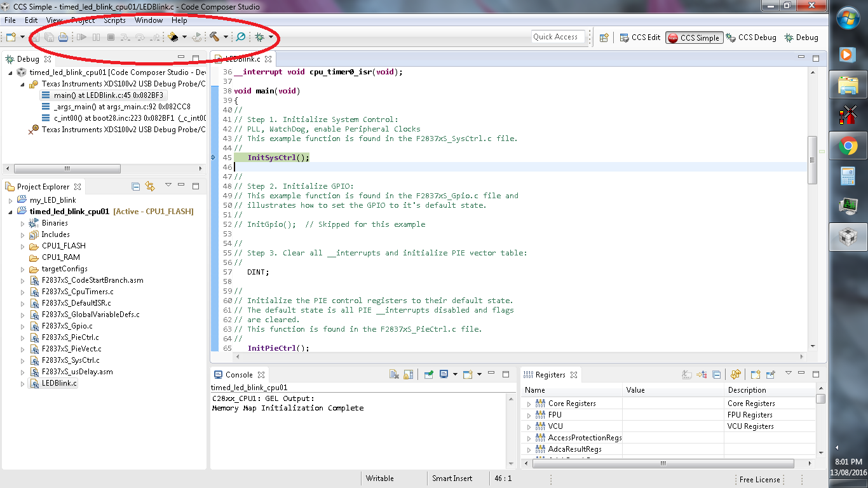This screenshot has width=868, height=488.
Task: Click the Quick Access search field
Action: (557, 37)
